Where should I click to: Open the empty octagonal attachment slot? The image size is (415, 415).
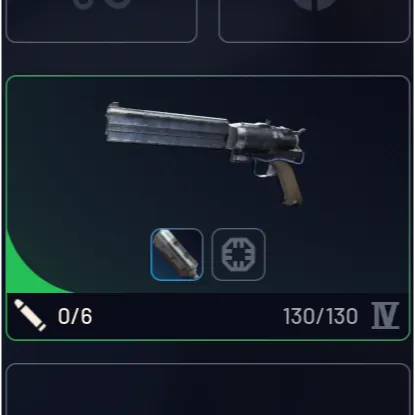point(238,255)
